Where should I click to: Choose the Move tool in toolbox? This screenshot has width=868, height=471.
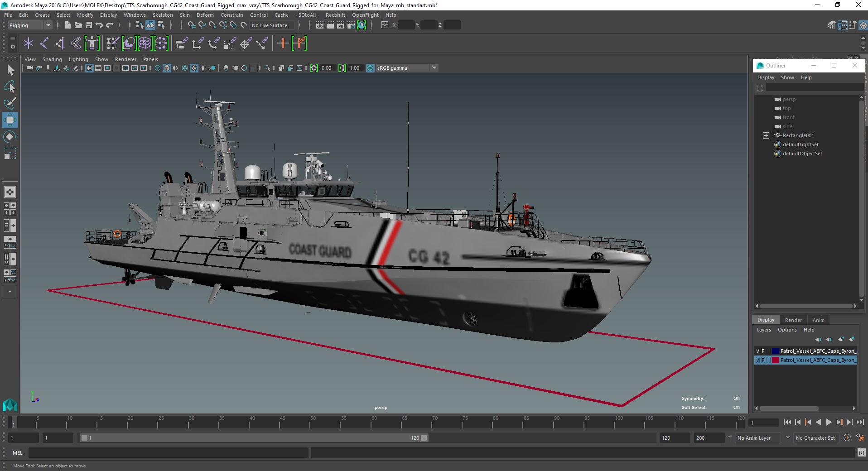tap(10, 120)
